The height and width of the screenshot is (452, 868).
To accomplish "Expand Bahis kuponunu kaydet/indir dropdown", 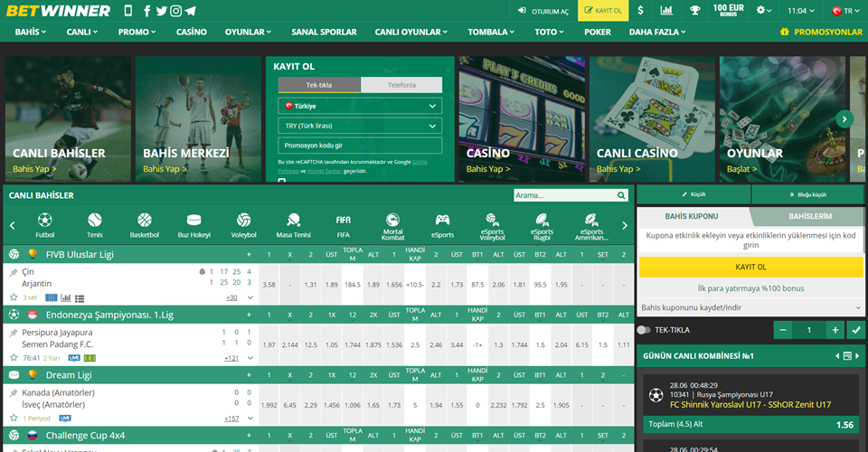I will pyautogui.click(x=750, y=307).
